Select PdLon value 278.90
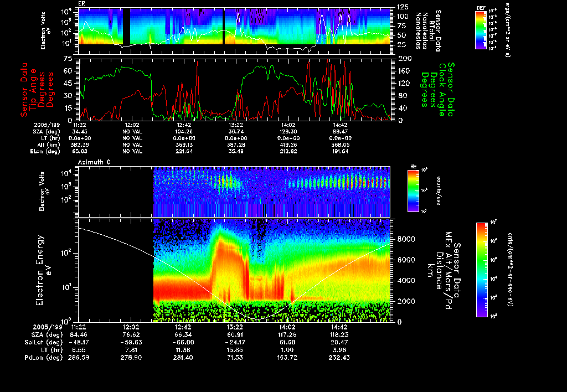 pos(131,358)
